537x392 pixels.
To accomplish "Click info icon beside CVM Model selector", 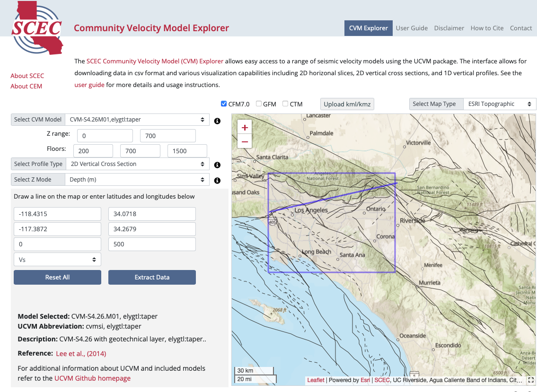I will pos(217,121).
